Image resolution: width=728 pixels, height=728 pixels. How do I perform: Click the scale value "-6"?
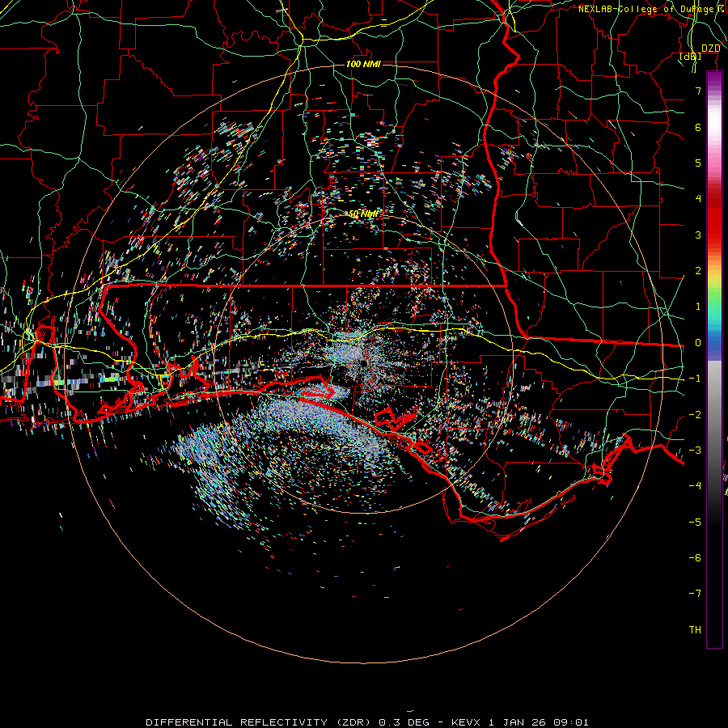point(695,558)
